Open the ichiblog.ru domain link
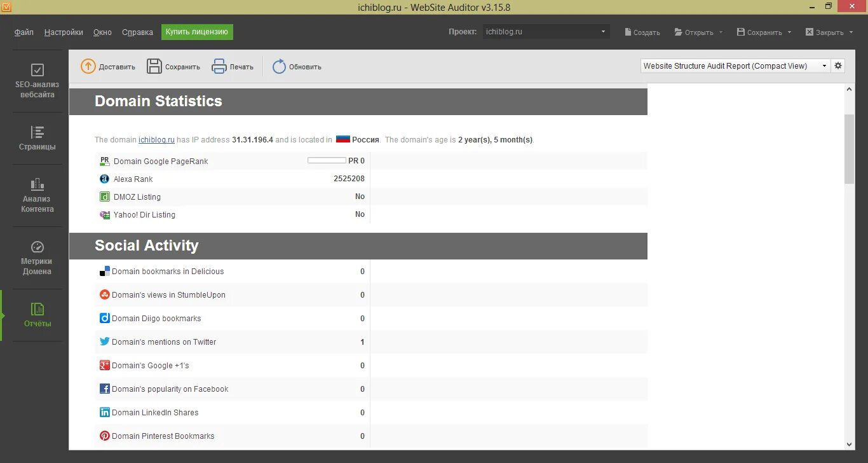Image resolution: width=868 pixels, height=463 pixels. [x=156, y=139]
